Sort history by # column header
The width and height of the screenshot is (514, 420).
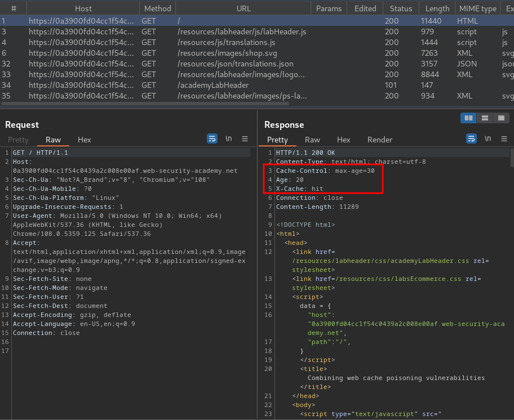(x=14, y=8)
